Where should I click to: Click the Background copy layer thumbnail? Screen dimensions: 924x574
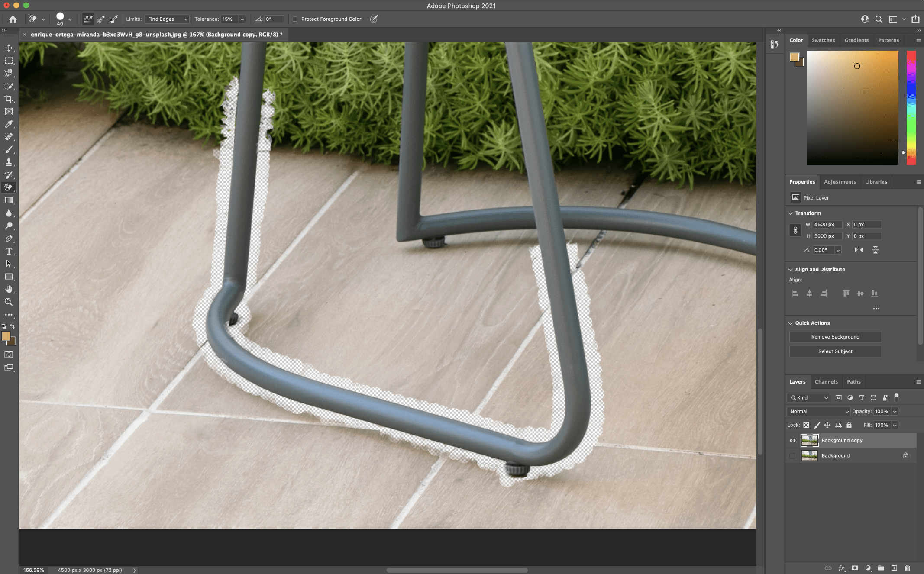pos(809,440)
